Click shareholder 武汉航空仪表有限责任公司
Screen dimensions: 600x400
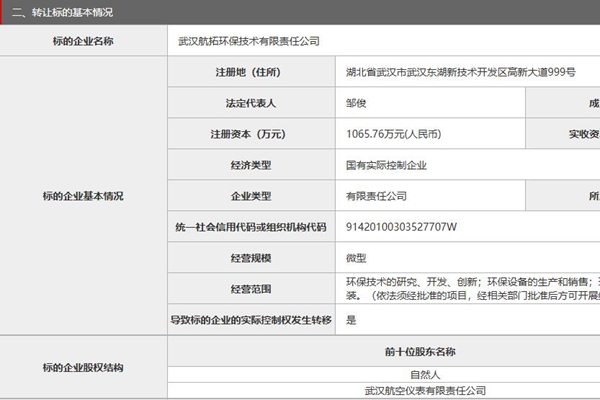pyautogui.click(x=425, y=391)
